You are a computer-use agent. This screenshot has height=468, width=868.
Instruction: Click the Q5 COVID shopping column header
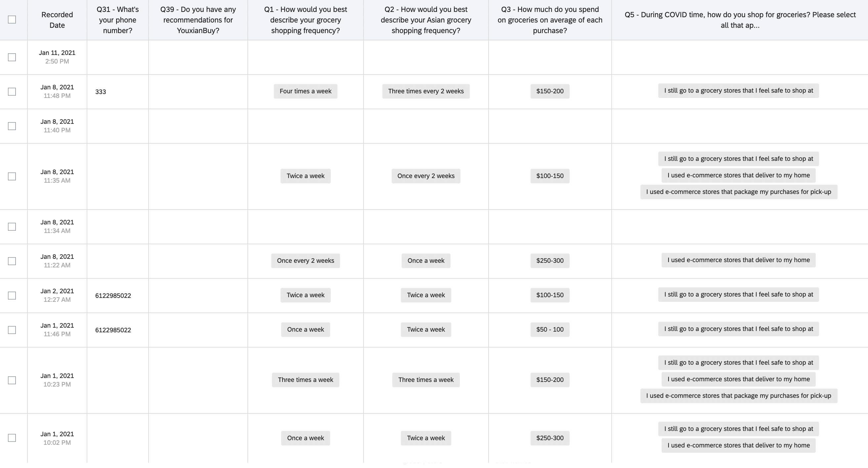pyautogui.click(x=740, y=20)
